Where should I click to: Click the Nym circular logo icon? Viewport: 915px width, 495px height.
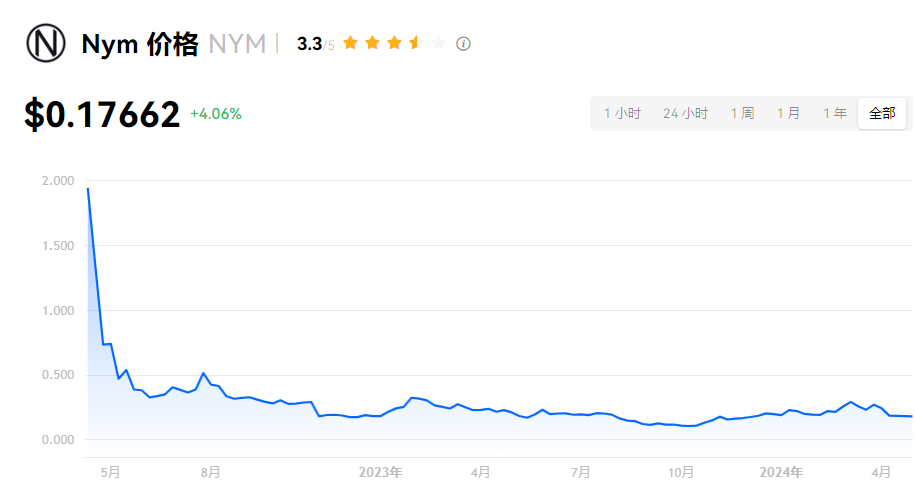click(46, 44)
